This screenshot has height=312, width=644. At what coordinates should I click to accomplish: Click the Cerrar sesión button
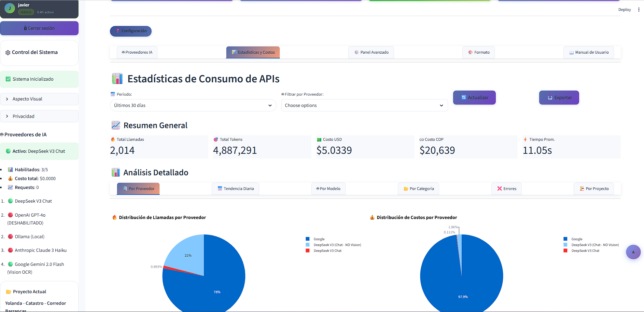[39, 28]
